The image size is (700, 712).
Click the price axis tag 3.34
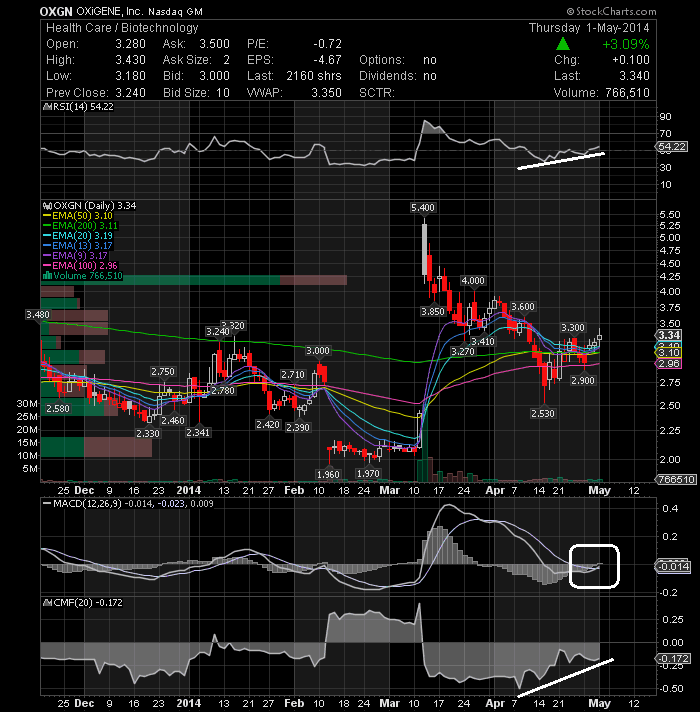[x=669, y=335]
